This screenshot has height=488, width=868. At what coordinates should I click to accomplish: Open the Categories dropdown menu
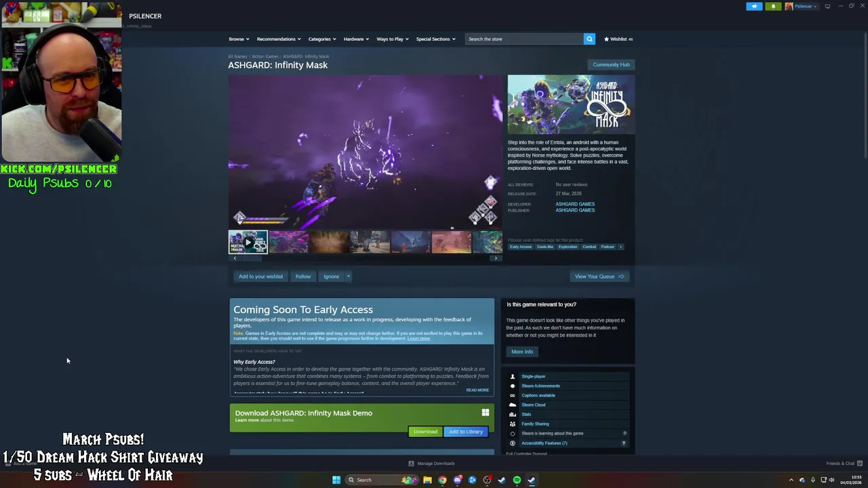[322, 39]
